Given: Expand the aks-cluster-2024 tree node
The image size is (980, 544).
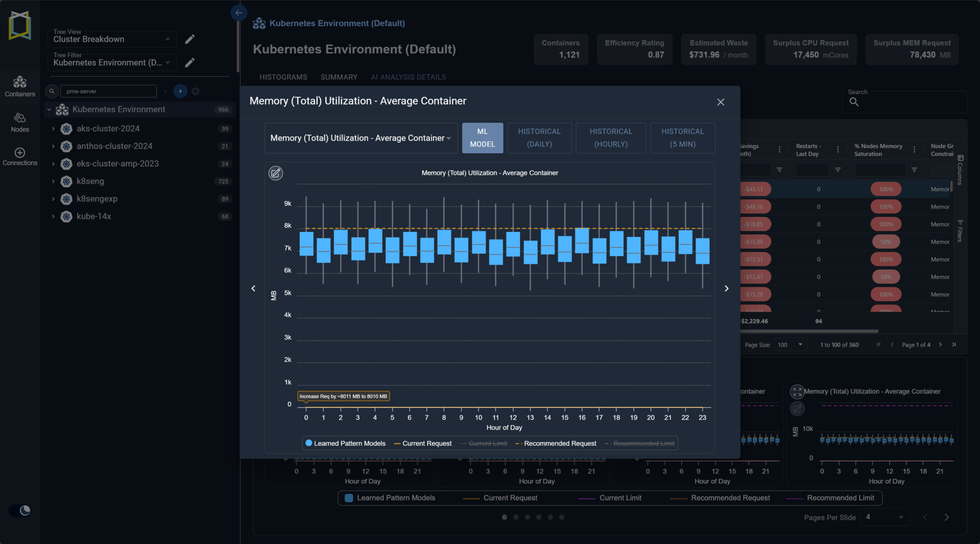Looking at the screenshot, I should 53,129.
